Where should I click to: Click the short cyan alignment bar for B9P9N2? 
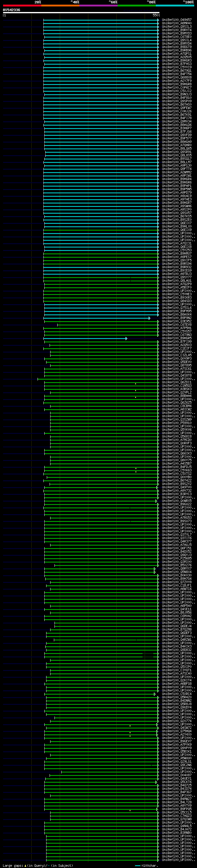pos(97,318)
